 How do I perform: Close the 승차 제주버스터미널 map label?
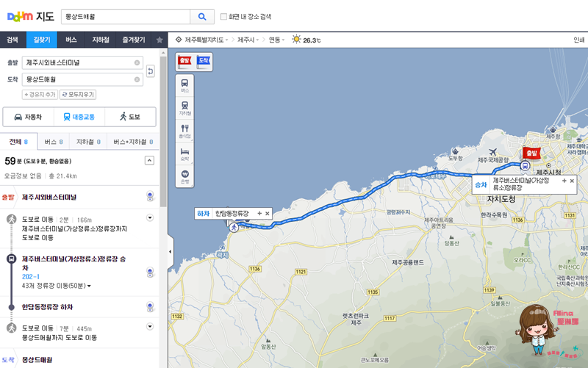[572, 181]
